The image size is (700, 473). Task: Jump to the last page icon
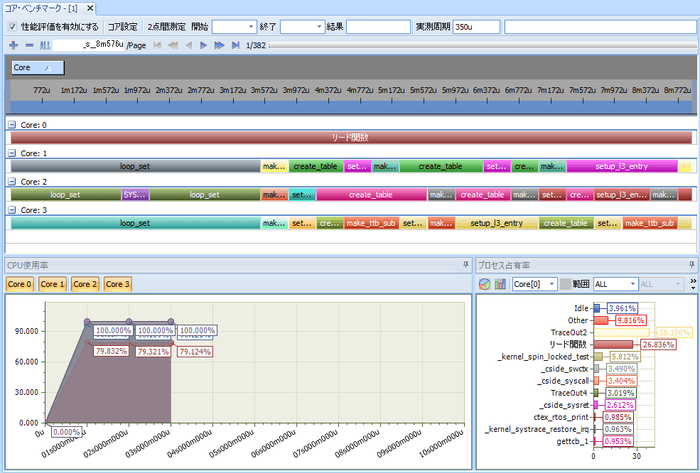(x=234, y=45)
